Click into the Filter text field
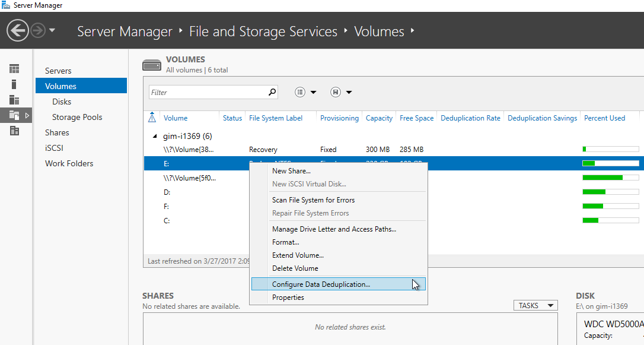The width and height of the screenshot is (644, 345). (x=208, y=92)
